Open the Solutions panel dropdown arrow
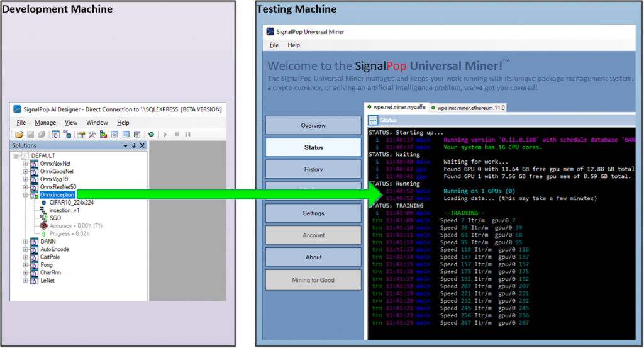Viewport: 644px width, 348px height. coord(125,146)
